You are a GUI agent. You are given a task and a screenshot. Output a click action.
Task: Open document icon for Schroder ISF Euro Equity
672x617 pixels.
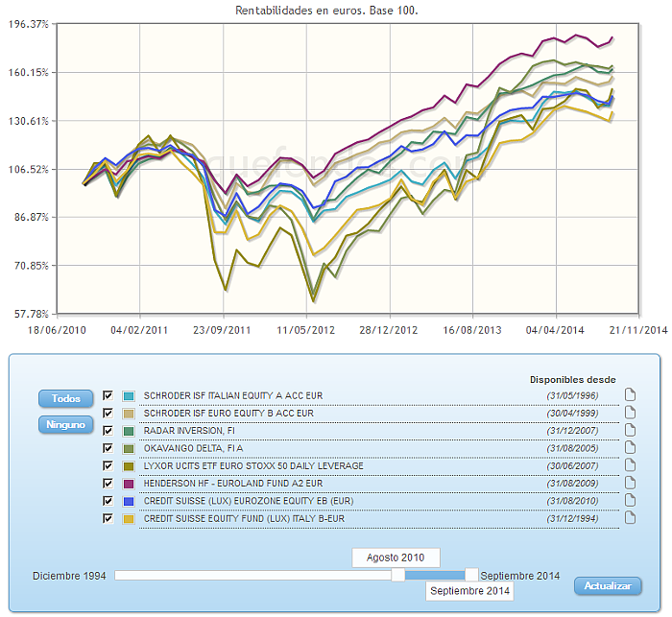pos(630,413)
